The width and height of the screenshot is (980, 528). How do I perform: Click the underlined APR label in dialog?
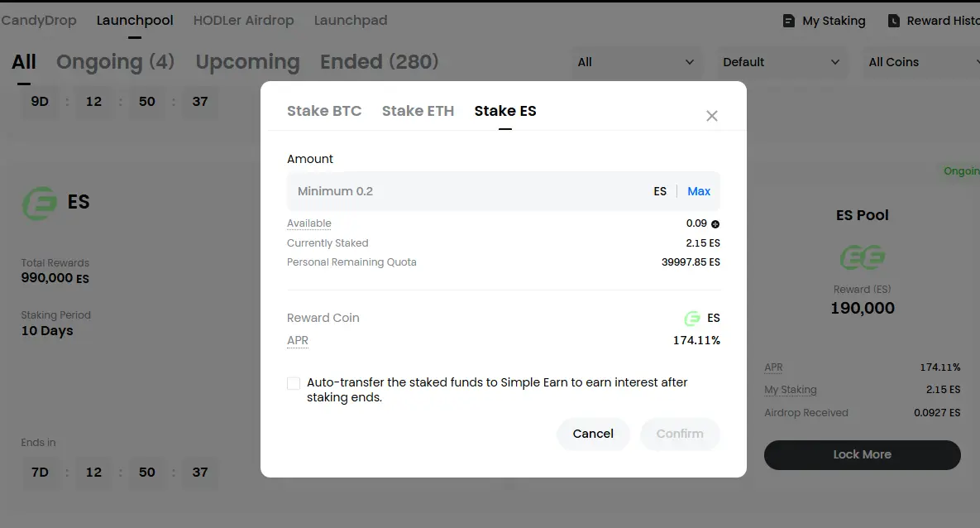click(x=298, y=340)
